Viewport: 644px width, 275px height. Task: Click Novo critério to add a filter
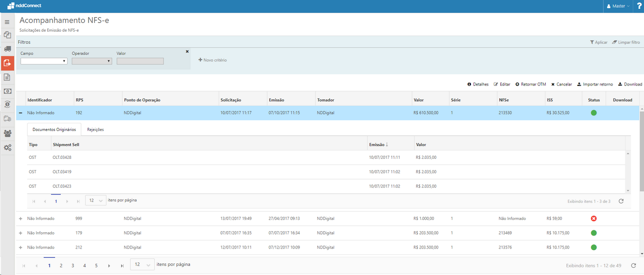(x=212, y=60)
